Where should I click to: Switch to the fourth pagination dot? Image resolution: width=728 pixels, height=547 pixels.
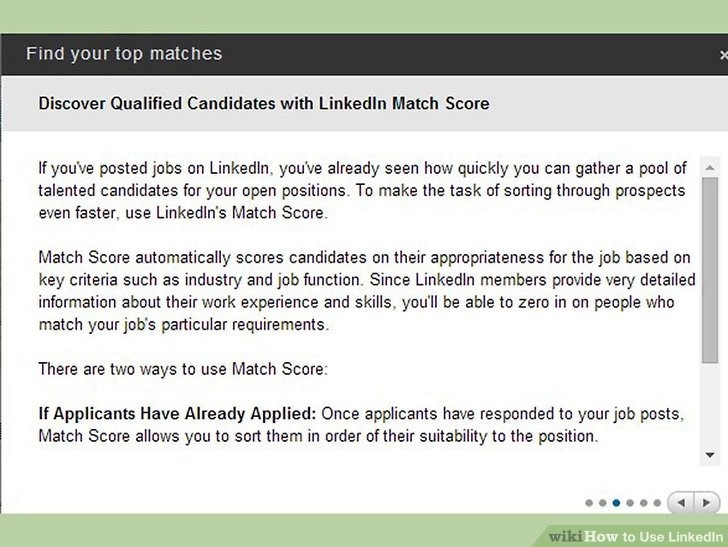[629, 502]
